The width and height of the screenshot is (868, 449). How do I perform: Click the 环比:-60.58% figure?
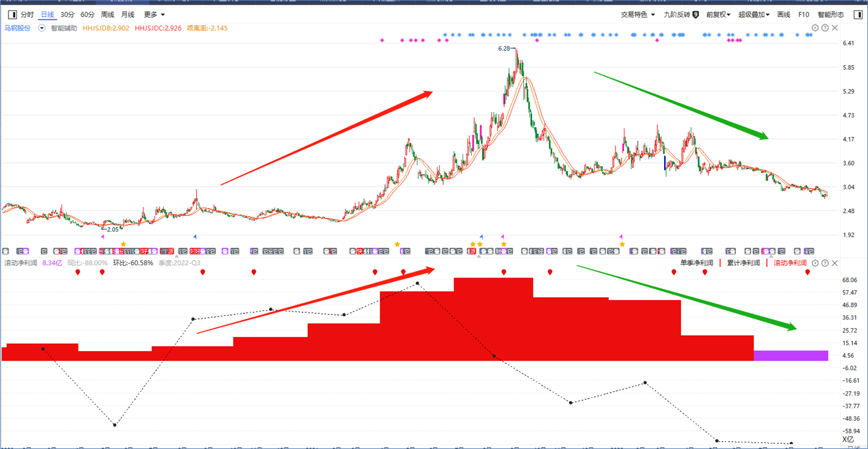[x=134, y=263]
